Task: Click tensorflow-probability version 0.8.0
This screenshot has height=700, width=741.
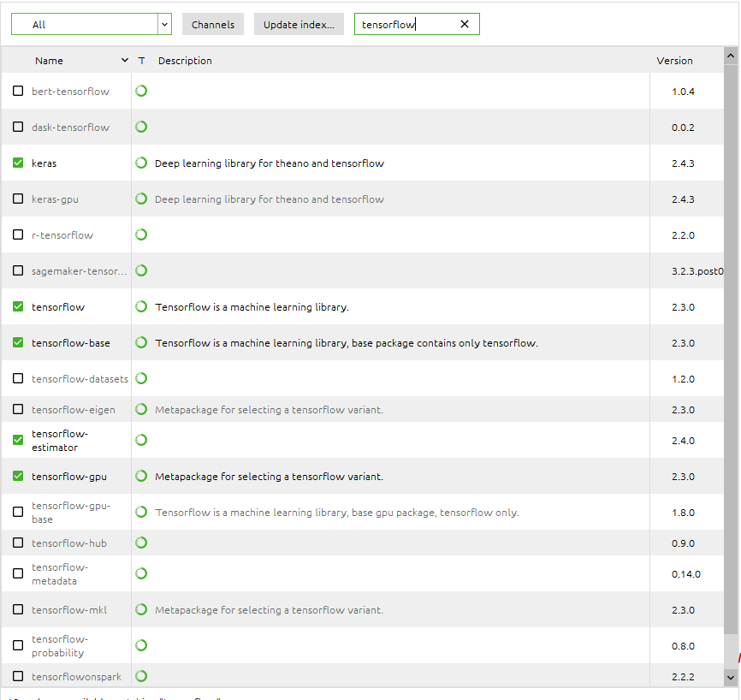Action: coord(683,645)
